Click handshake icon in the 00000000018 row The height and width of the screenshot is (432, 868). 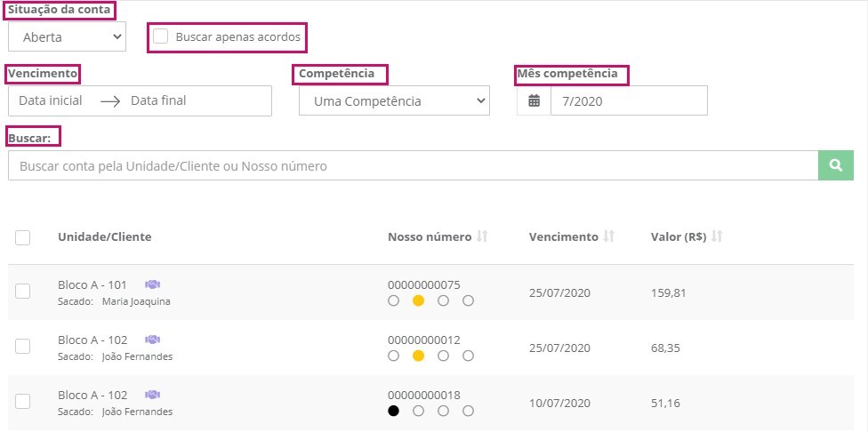click(x=152, y=395)
